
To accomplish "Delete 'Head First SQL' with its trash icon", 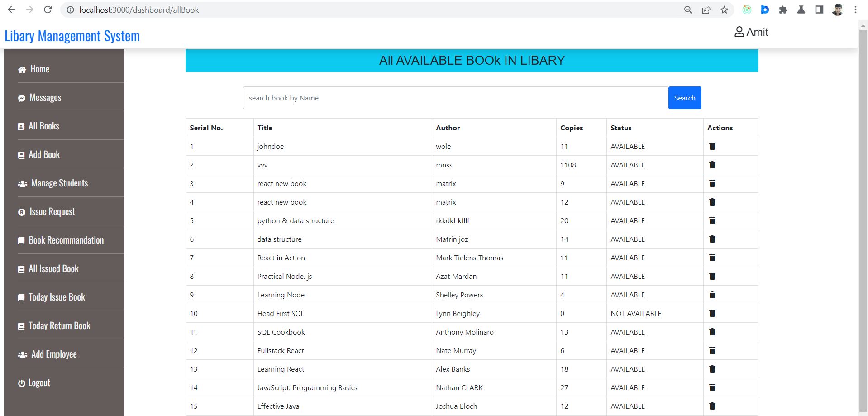I will 712,313.
